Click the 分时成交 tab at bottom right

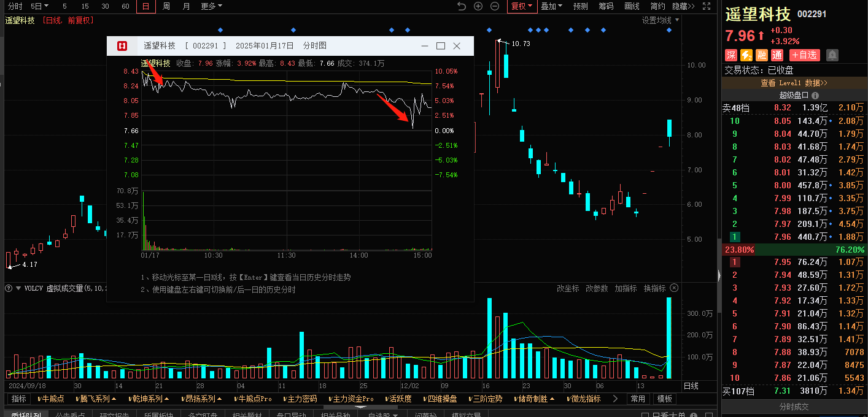point(794,407)
